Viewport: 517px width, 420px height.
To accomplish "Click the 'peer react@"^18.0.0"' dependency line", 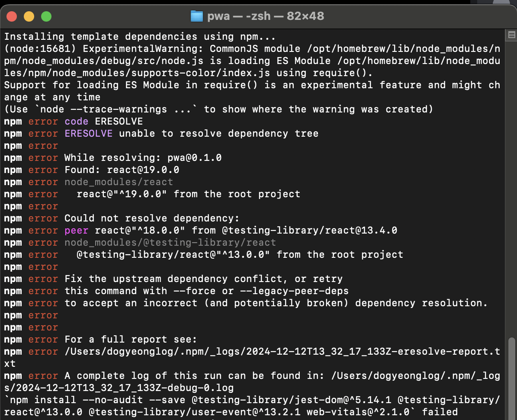I will tap(130, 230).
